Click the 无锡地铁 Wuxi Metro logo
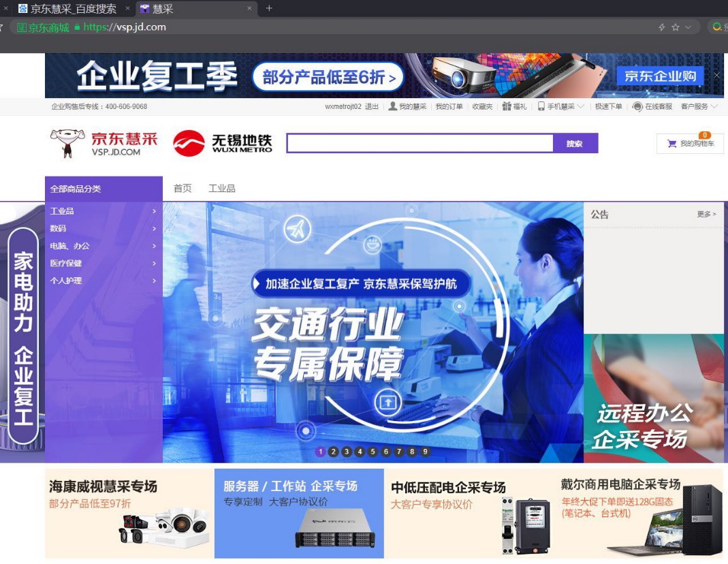Viewport: 728px width, 564px height. pyautogui.click(x=223, y=143)
